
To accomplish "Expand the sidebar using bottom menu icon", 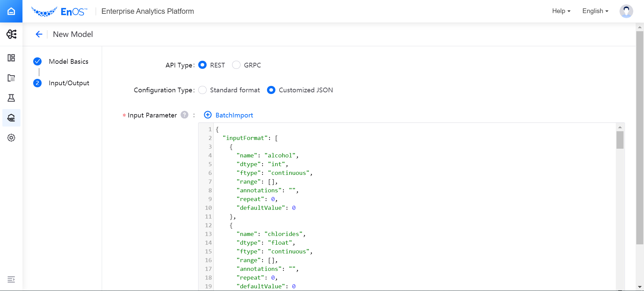I will coord(11,279).
